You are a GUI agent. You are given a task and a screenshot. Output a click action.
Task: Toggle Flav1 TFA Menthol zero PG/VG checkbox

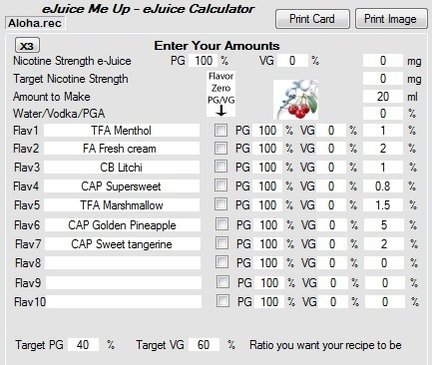221,130
